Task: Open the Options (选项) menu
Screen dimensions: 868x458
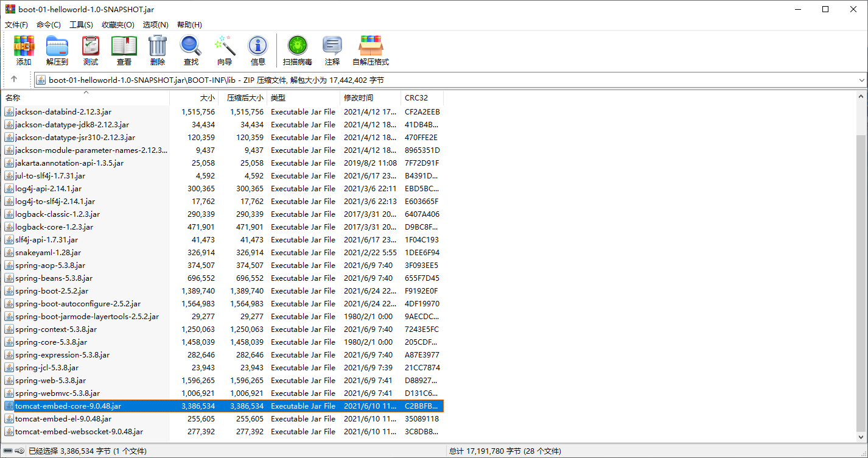Action: pos(155,24)
